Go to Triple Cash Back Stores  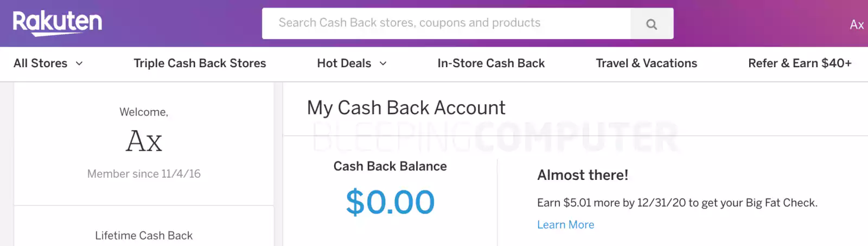[x=200, y=63]
